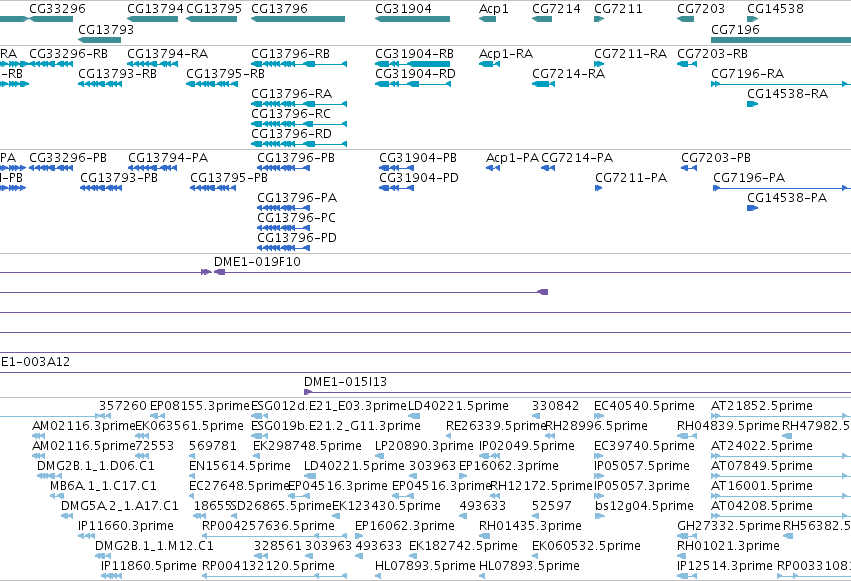This screenshot has height=581, width=851.
Task: Click EST bs12g04.5prime
Action: (599, 516)
